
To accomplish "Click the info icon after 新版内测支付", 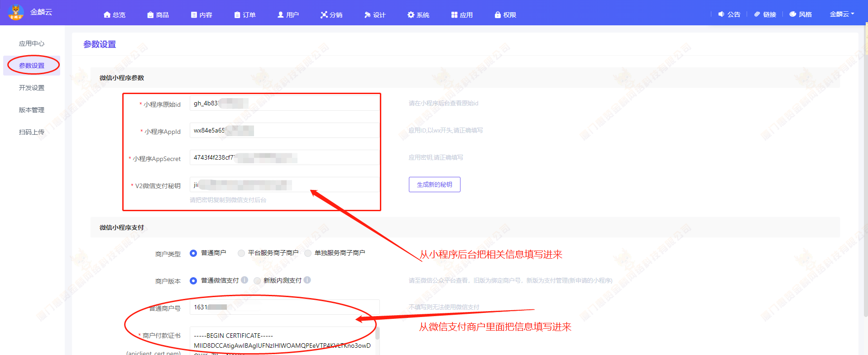I will (307, 280).
